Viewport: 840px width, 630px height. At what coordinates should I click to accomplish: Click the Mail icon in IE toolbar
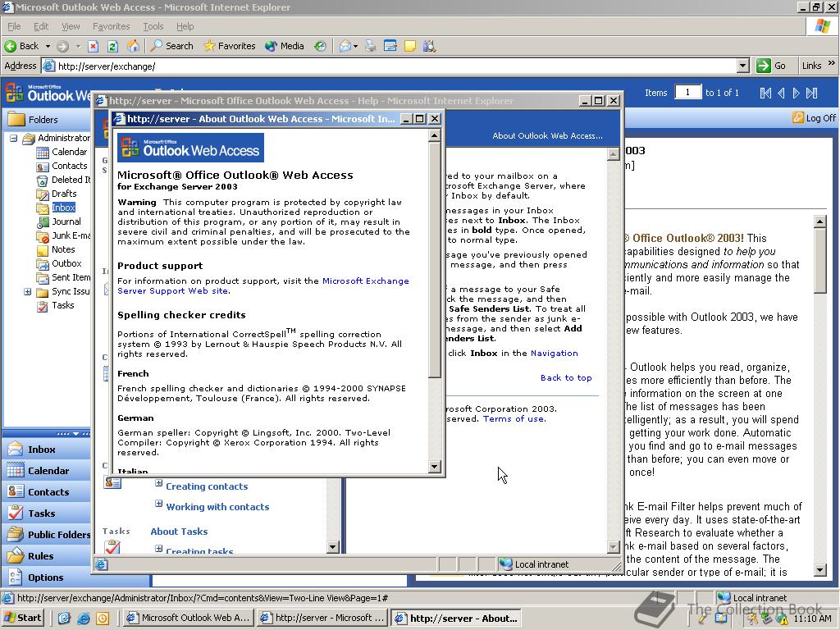tap(345, 46)
